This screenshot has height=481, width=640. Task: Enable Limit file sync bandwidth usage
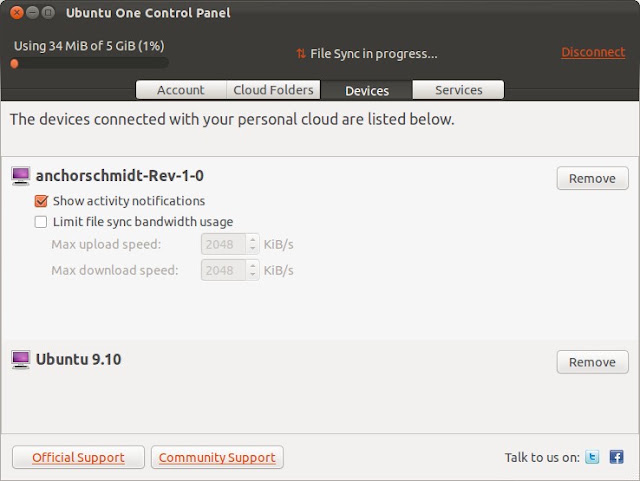click(41, 222)
